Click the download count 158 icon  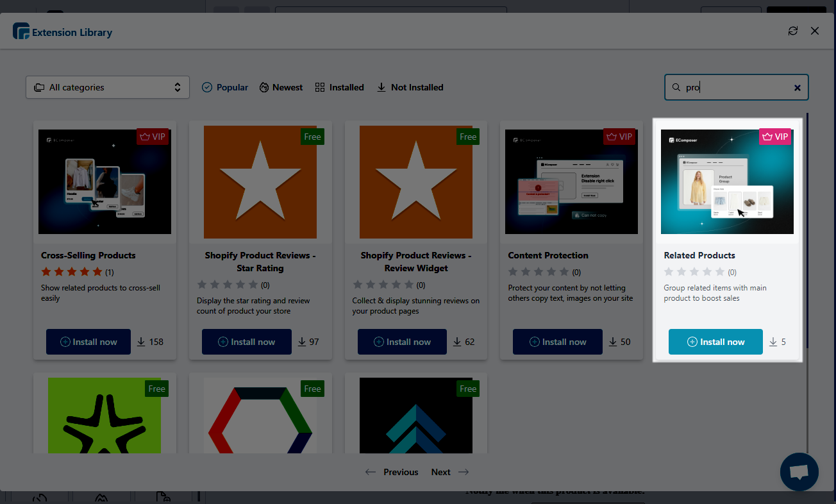[142, 342]
